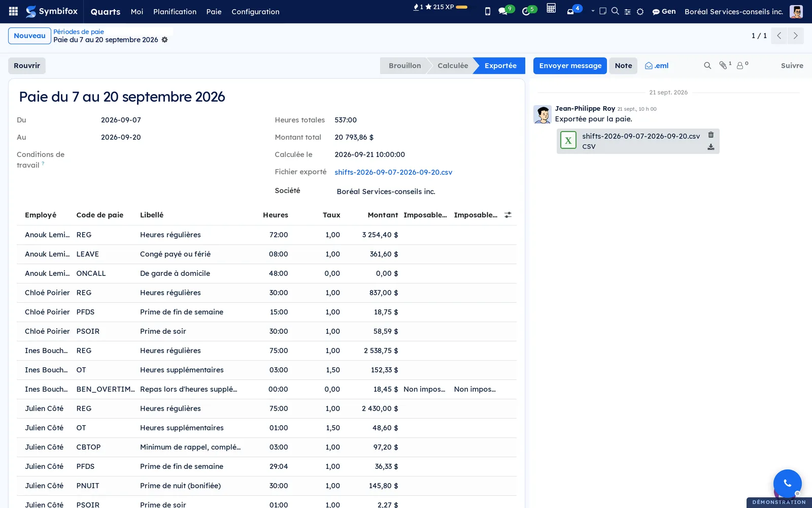This screenshot has height=508, width=812.
Task: Click the Symbifox logo
Action: pyautogui.click(x=52, y=11)
